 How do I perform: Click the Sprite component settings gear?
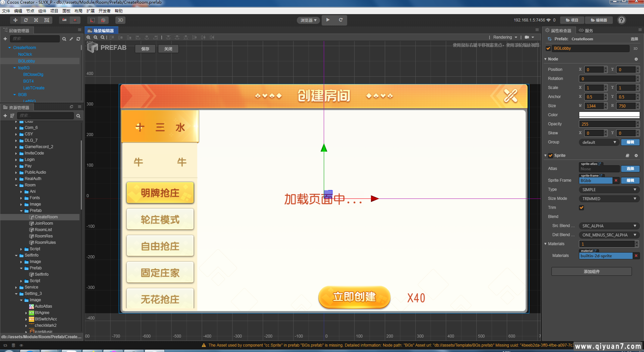tap(636, 156)
